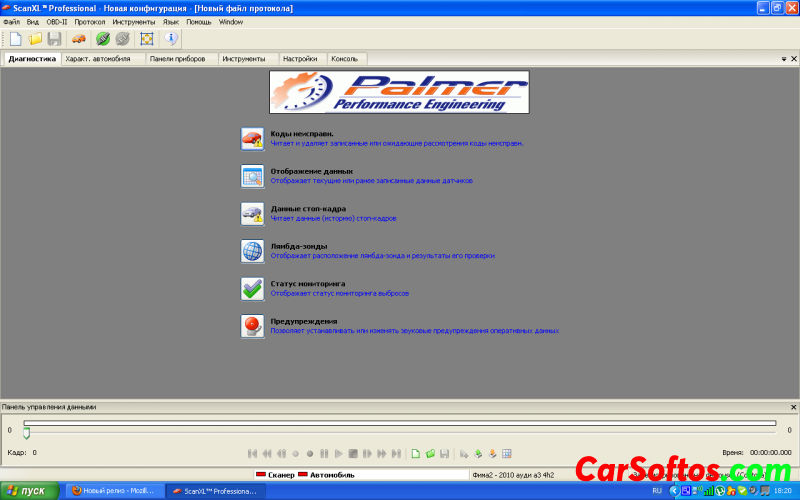Click the green connect plug icon
The image size is (800, 500).
coord(102,39)
